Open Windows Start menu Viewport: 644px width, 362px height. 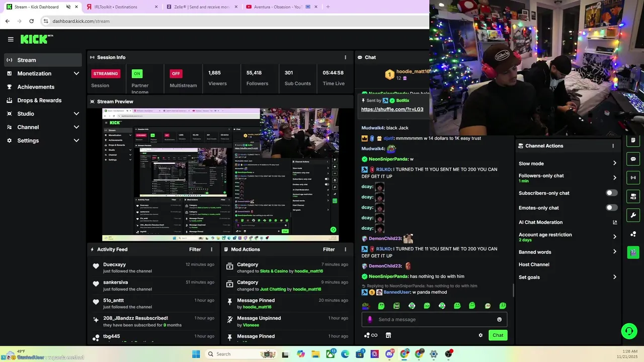(x=196, y=354)
